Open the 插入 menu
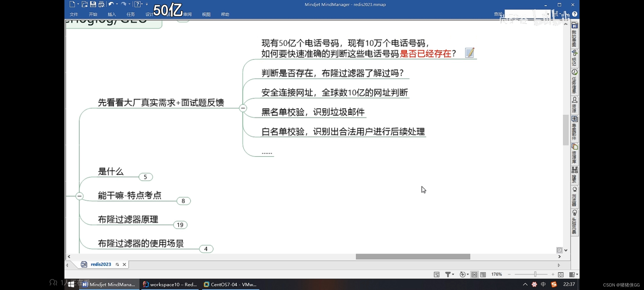 (113, 15)
